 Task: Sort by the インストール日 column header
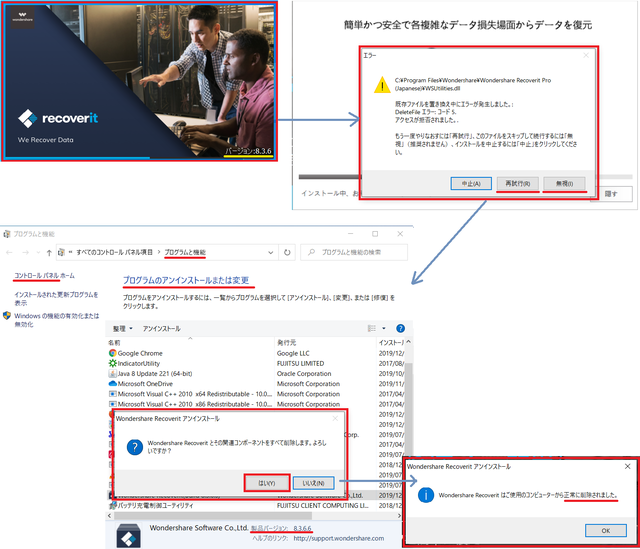click(391, 343)
